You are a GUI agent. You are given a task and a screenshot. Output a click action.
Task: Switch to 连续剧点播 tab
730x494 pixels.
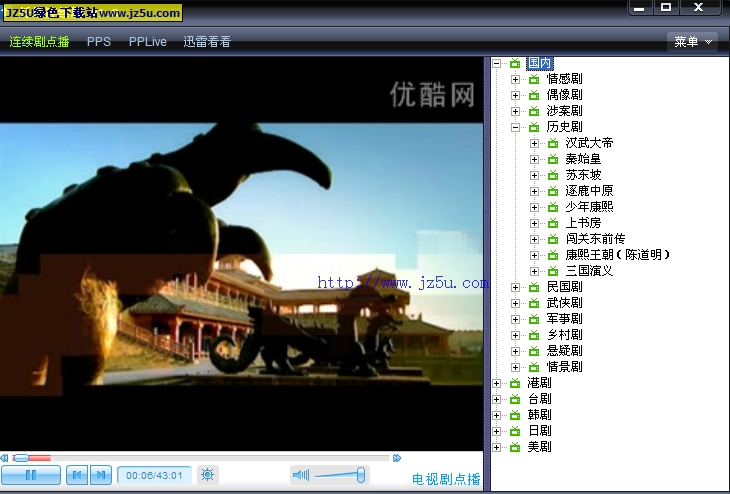pyautogui.click(x=39, y=41)
